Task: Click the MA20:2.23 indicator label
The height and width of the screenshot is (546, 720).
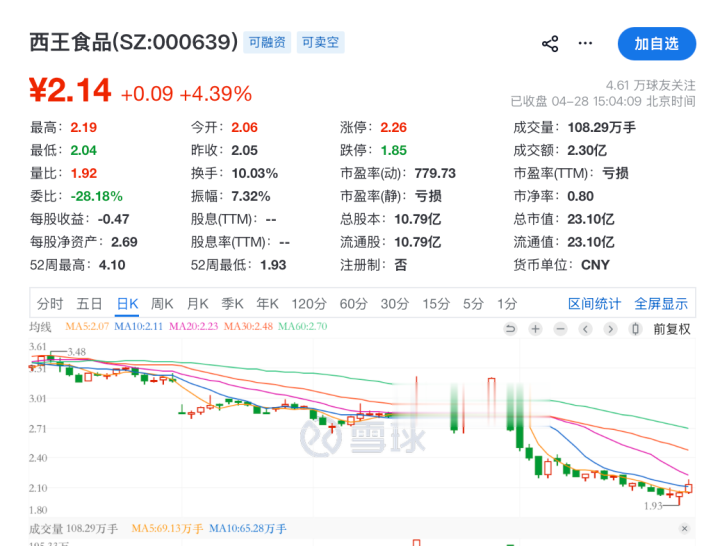Action: (193, 326)
